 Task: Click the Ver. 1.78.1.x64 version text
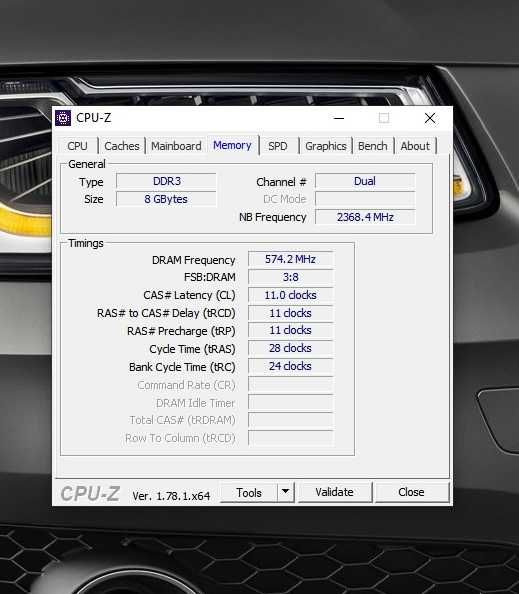[171, 496]
